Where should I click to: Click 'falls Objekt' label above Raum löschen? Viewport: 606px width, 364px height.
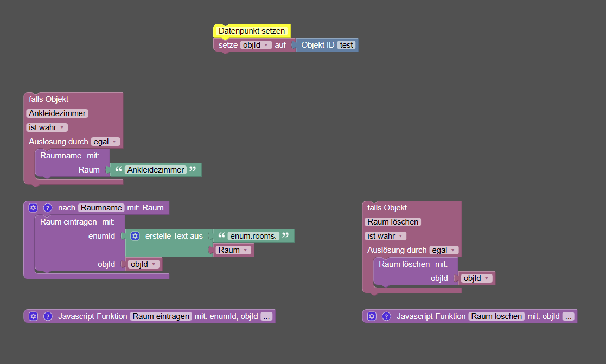(387, 208)
